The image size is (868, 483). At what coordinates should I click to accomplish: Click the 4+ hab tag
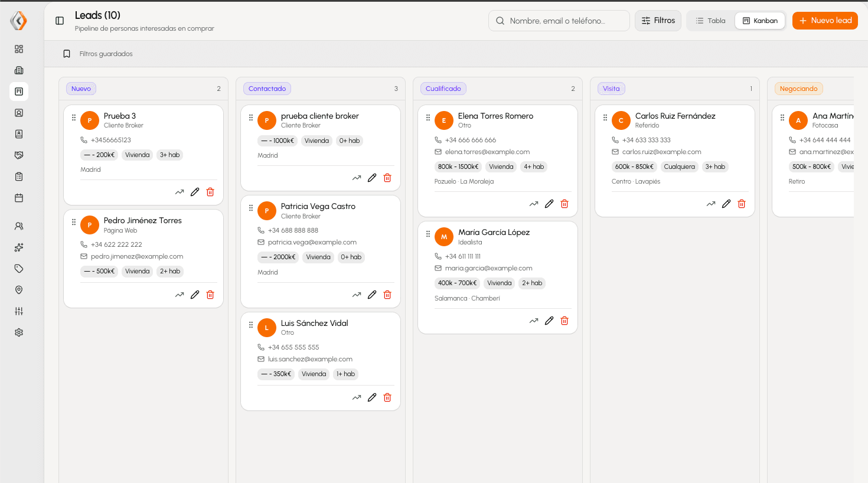(534, 167)
